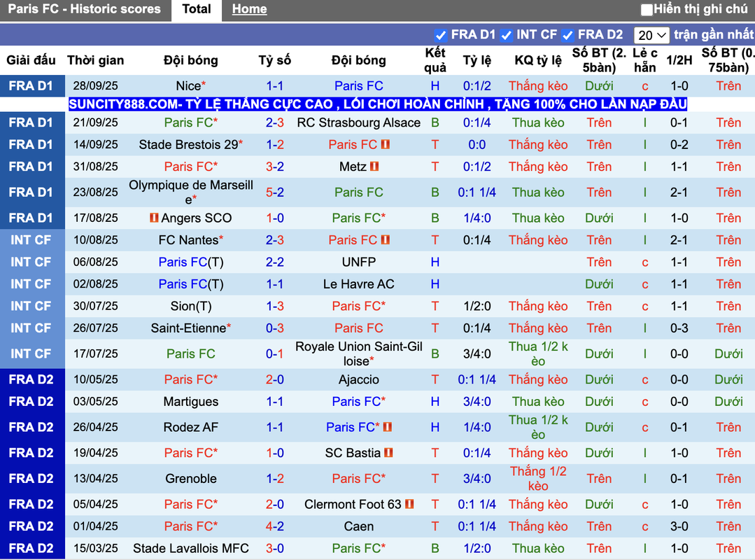Click the 1/2H column header
The height and width of the screenshot is (560, 755).
pos(679,60)
